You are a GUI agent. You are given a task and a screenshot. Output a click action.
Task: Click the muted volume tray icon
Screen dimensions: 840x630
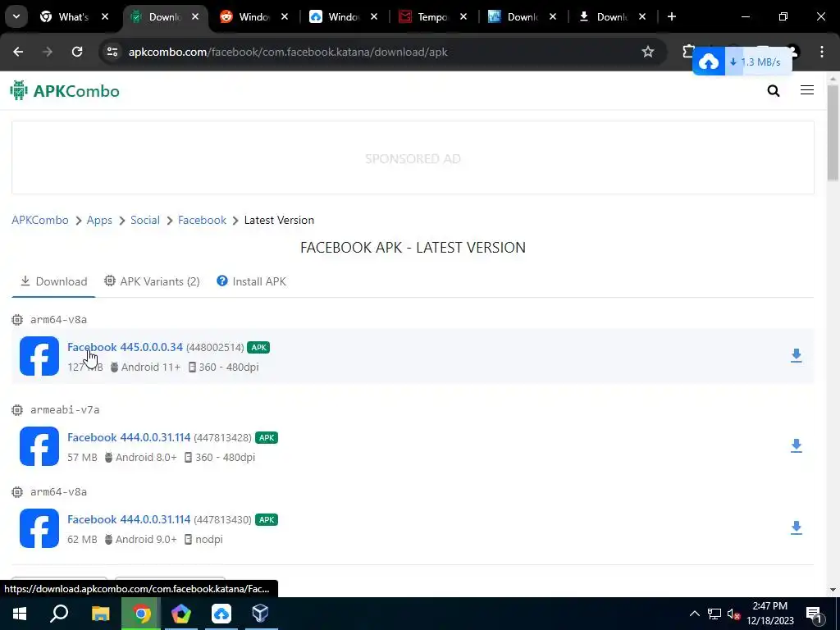point(733,614)
